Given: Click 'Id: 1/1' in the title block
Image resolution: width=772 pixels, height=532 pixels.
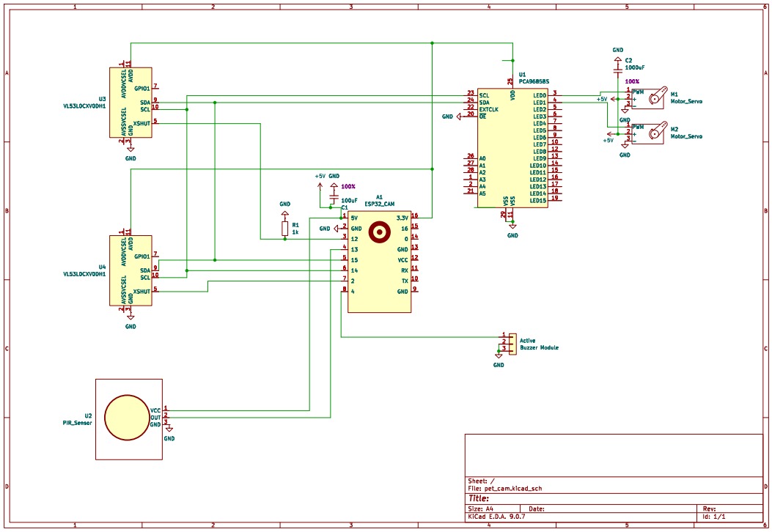Looking at the screenshot, I should (714, 517).
